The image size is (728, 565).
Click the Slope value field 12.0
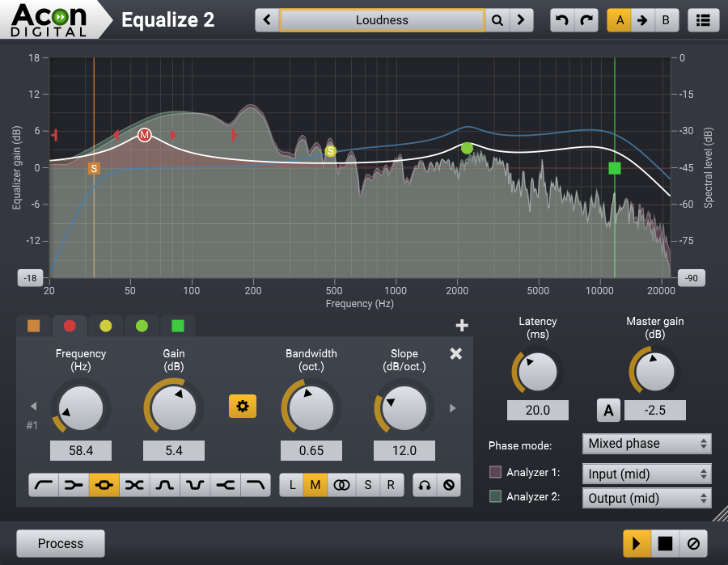[x=404, y=450]
